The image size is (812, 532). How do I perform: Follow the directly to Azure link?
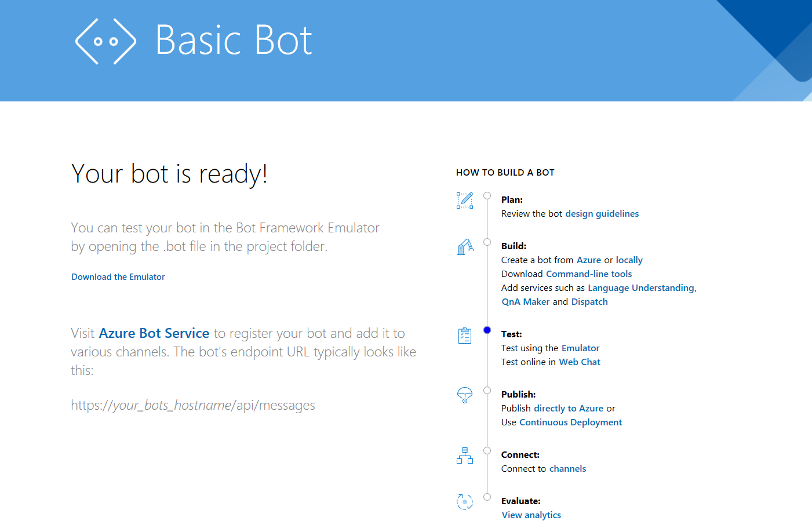569,409
